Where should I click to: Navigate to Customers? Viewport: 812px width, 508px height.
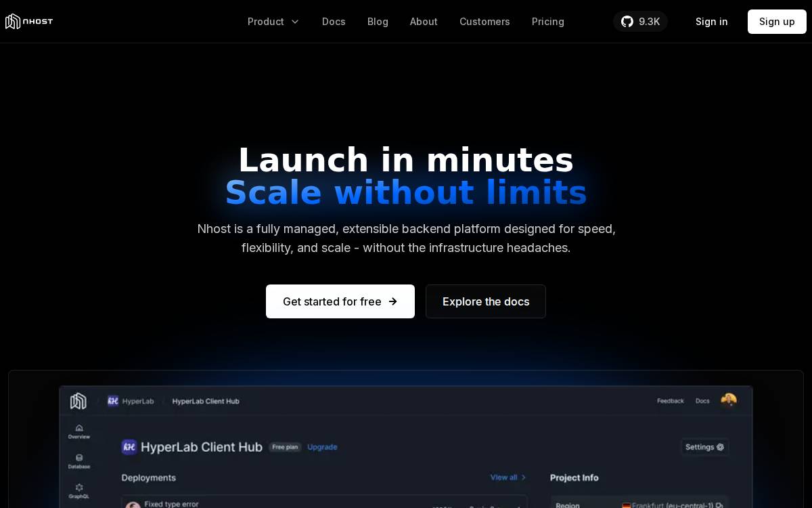[x=484, y=22]
